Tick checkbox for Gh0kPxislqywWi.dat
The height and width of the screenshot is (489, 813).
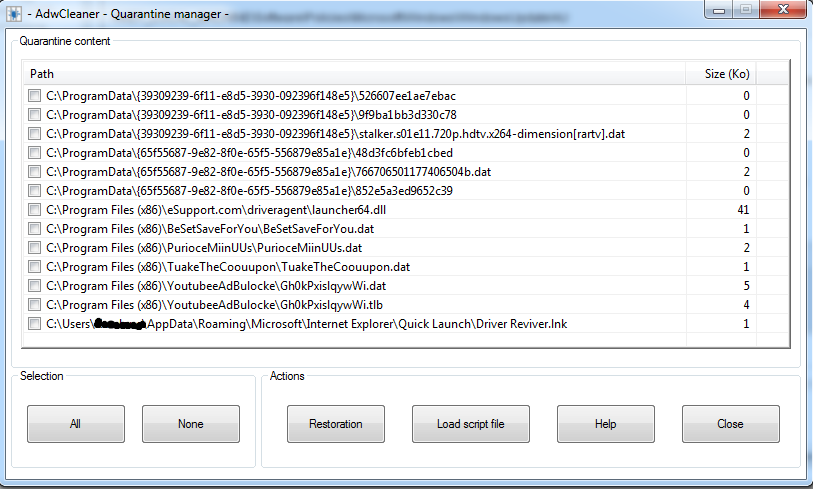point(34,286)
